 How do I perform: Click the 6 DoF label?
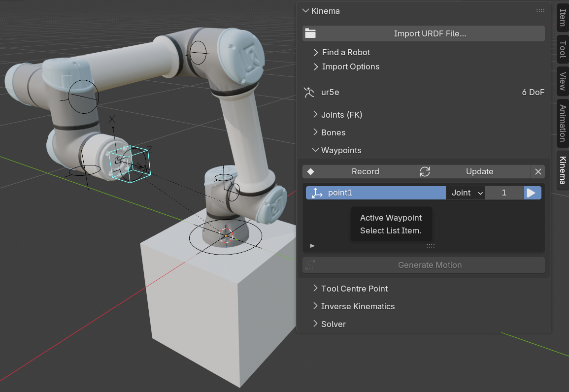pyautogui.click(x=533, y=93)
